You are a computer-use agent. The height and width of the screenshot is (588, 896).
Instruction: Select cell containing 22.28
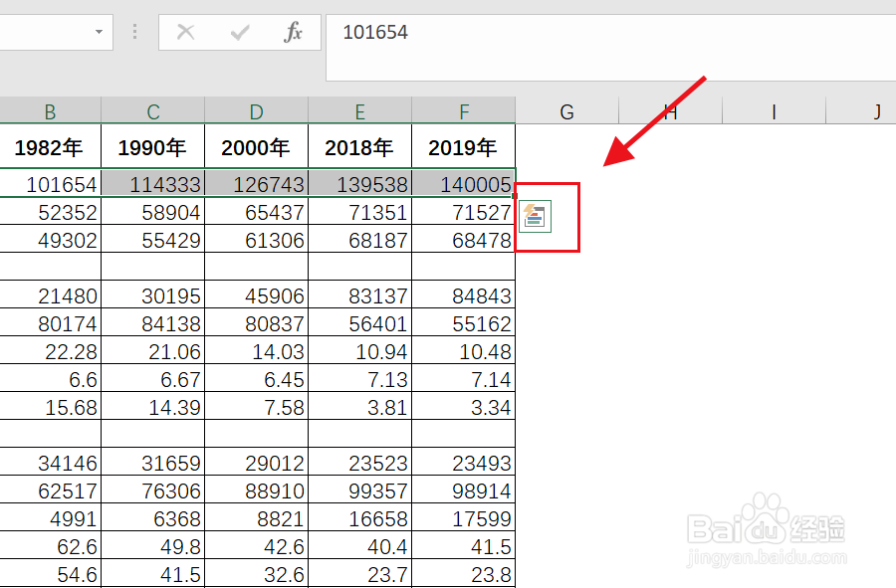[51, 350]
